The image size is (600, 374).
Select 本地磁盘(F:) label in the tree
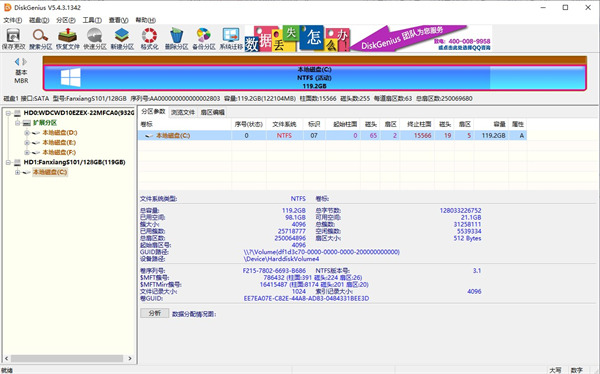[x=59, y=152]
